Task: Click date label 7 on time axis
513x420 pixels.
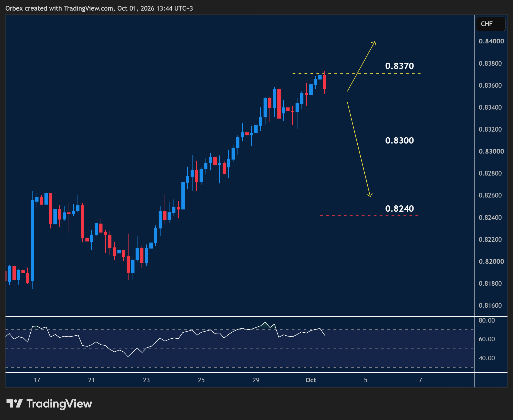Action: coord(421,380)
